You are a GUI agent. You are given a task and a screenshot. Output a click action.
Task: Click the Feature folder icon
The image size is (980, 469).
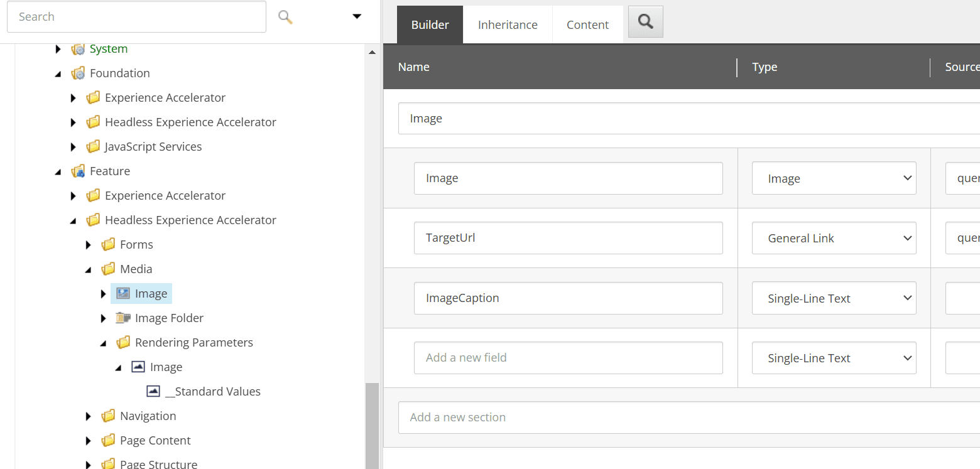tap(78, 171)
